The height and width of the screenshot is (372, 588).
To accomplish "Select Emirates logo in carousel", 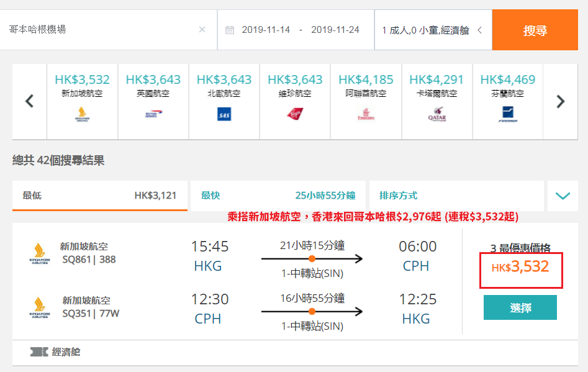I will (x=366, y=114).
